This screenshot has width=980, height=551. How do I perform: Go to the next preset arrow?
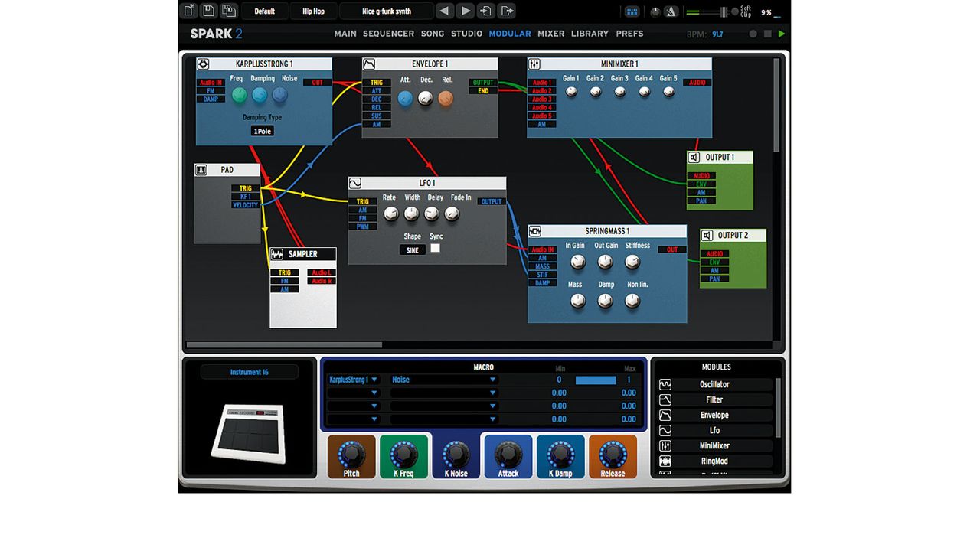[465, 11]
